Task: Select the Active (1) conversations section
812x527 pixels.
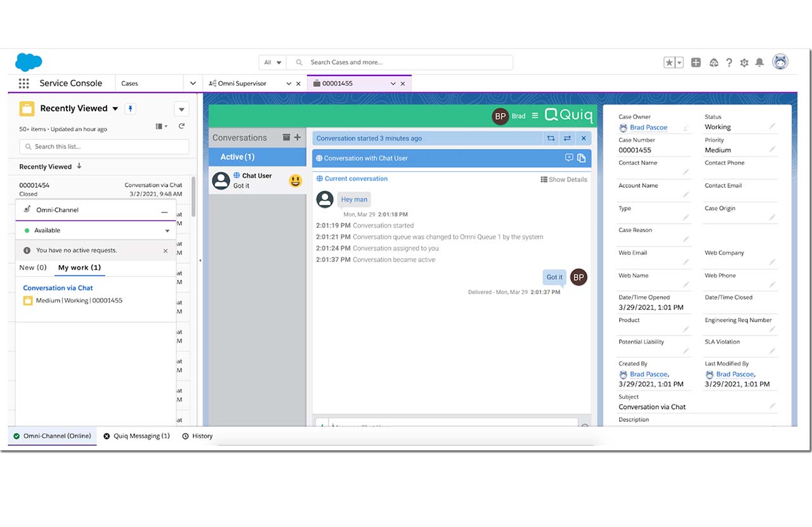Action: click(x=258, y=157)
